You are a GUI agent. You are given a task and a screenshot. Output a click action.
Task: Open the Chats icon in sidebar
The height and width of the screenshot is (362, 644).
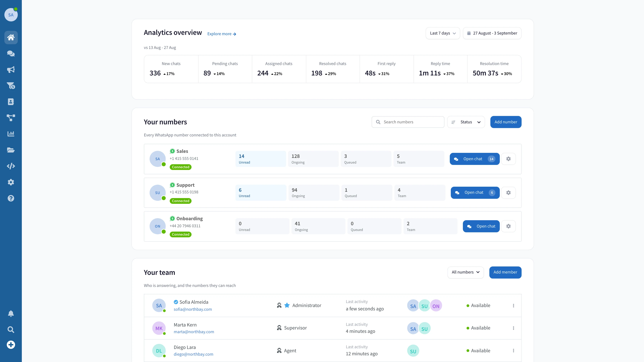click(x=11, y=53)
